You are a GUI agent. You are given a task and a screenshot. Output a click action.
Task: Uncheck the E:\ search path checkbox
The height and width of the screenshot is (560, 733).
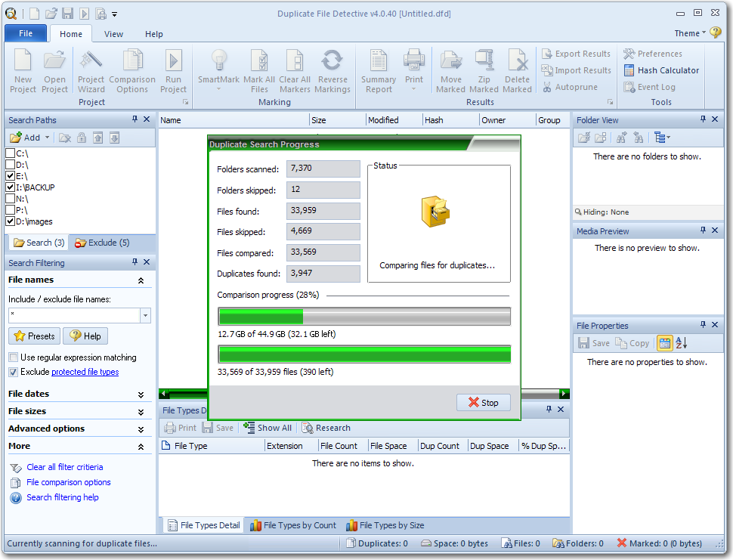10,176
